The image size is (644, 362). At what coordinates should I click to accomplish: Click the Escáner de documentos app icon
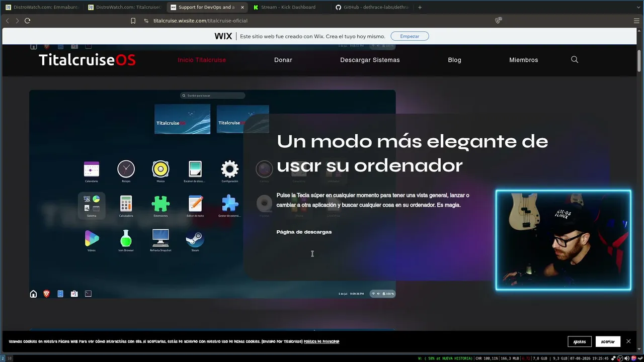(195, 169)
